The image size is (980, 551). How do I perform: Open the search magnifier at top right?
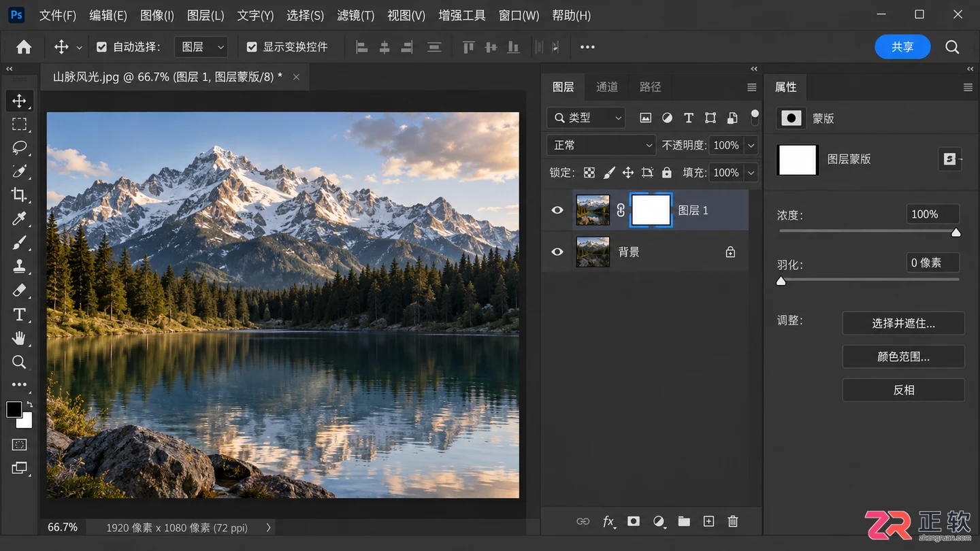[952, 47]
